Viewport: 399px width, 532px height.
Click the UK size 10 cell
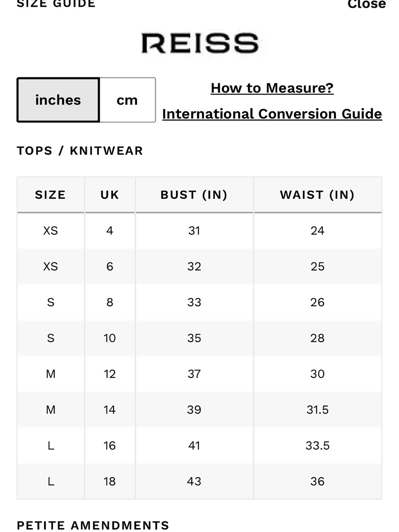point(110,338)
